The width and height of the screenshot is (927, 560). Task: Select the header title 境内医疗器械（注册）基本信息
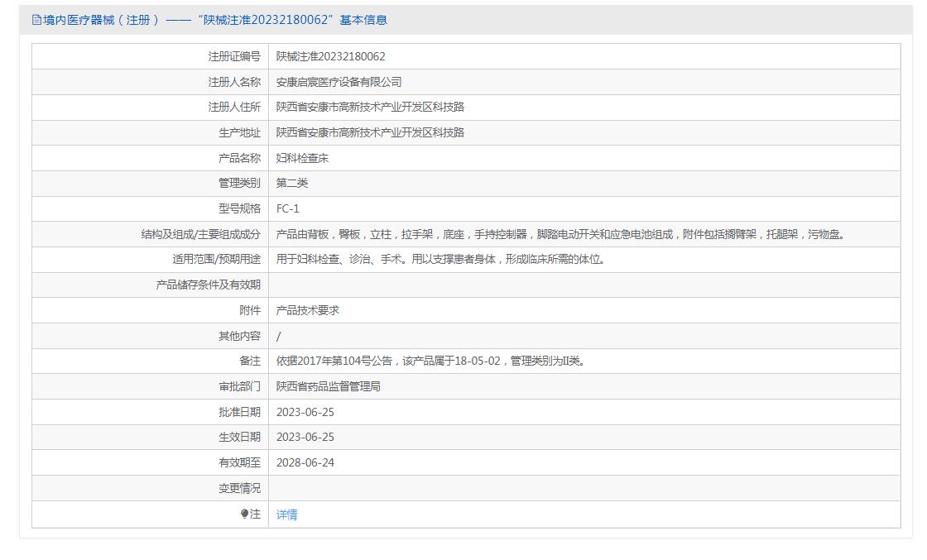click(215, 20)
